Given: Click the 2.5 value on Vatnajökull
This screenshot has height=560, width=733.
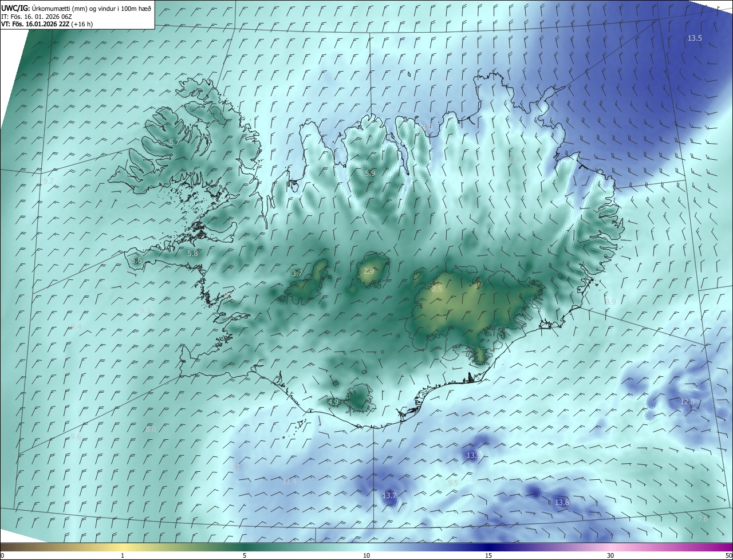Looking at the screenshot, I should 437,289.
